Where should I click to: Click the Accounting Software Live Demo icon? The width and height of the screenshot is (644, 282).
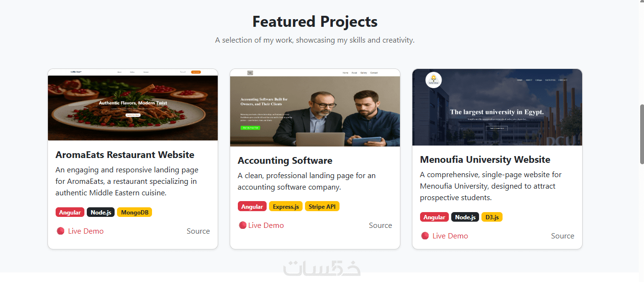tap(243, 225)
